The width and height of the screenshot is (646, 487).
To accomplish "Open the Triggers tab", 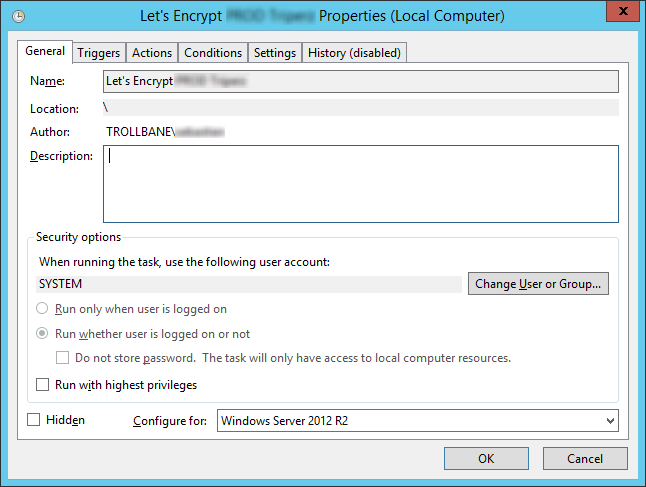I will [99, 53].
